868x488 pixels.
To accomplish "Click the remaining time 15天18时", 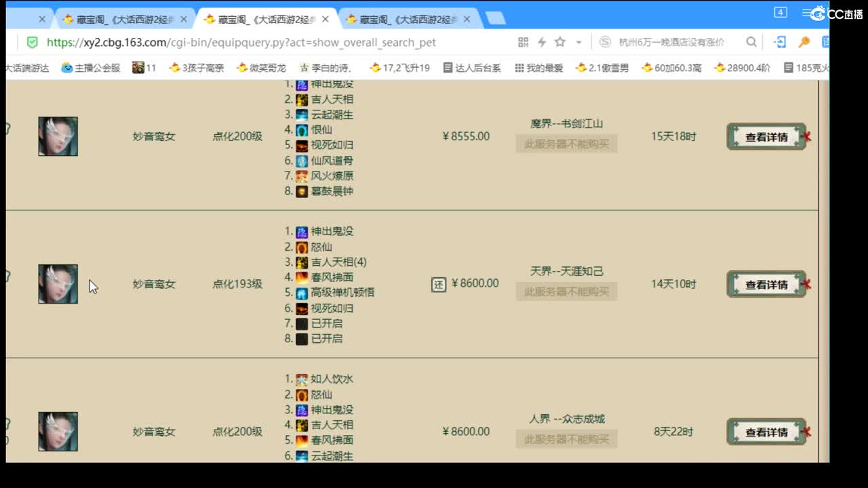I will coord(673,136).
